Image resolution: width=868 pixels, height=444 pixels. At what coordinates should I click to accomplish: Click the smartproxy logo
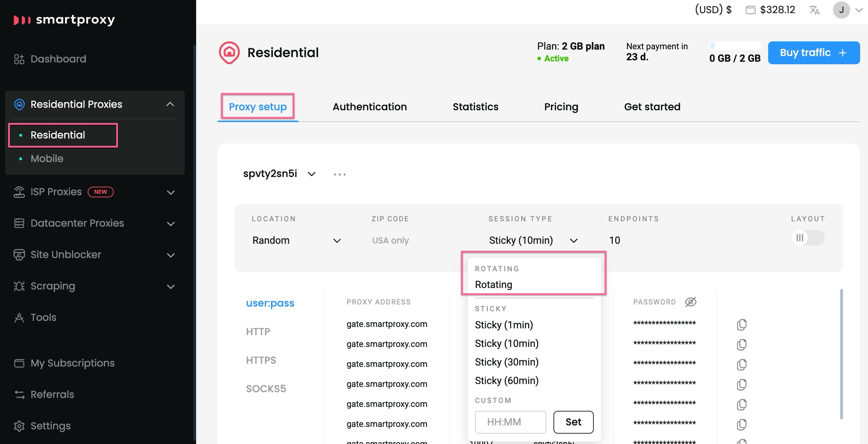coord(64,20)
